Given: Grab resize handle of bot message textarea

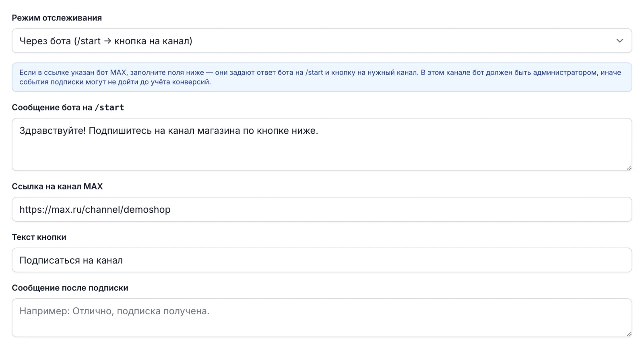Looking at the screenshot, I should [629, 168].
